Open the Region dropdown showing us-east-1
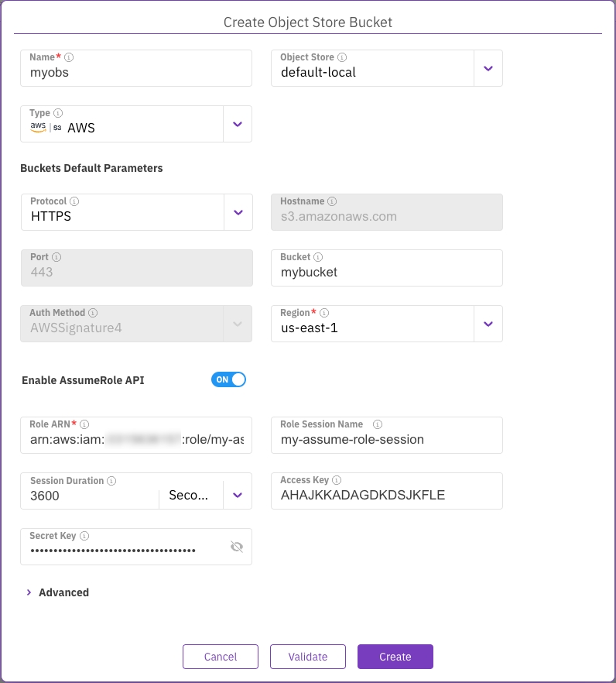Screen dimensions: 616x683 [x=488, y=324]
